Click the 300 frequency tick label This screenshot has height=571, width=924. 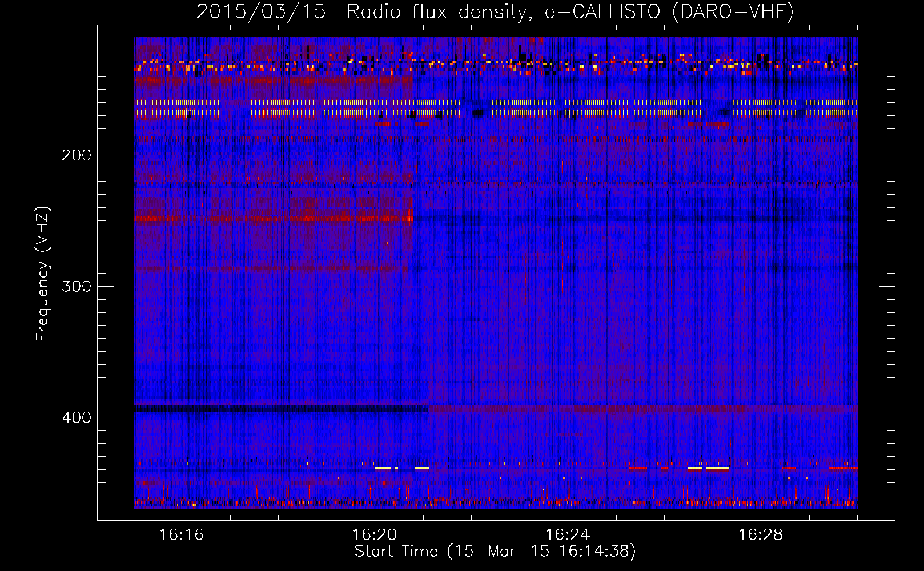tap(77, 286)
